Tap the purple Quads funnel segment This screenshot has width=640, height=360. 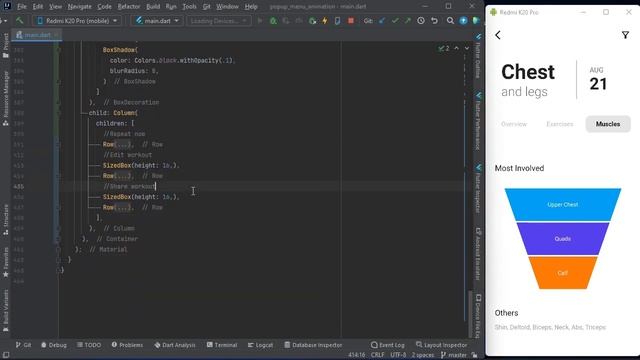pos(563,239)
